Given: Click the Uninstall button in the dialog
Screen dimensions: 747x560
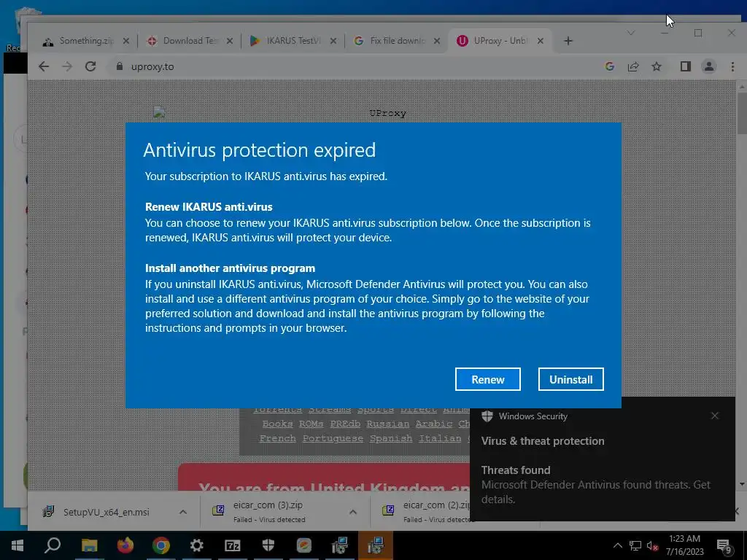Looking at the screenshot, I should (x=570, y=379).
